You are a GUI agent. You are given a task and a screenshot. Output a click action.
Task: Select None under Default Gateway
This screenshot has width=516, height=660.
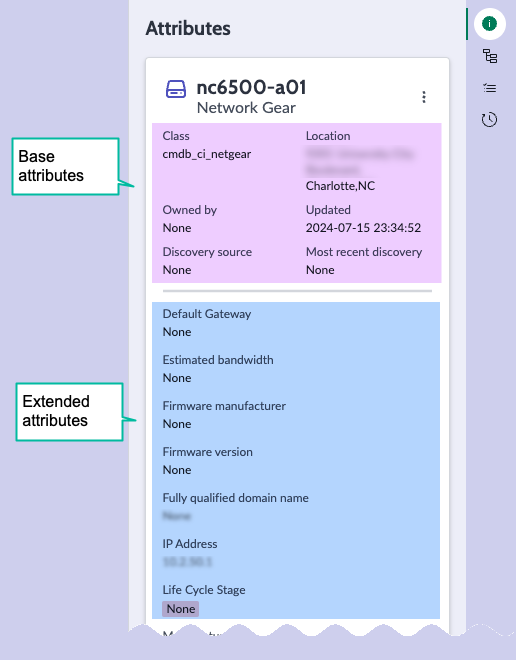coord(177,332)
